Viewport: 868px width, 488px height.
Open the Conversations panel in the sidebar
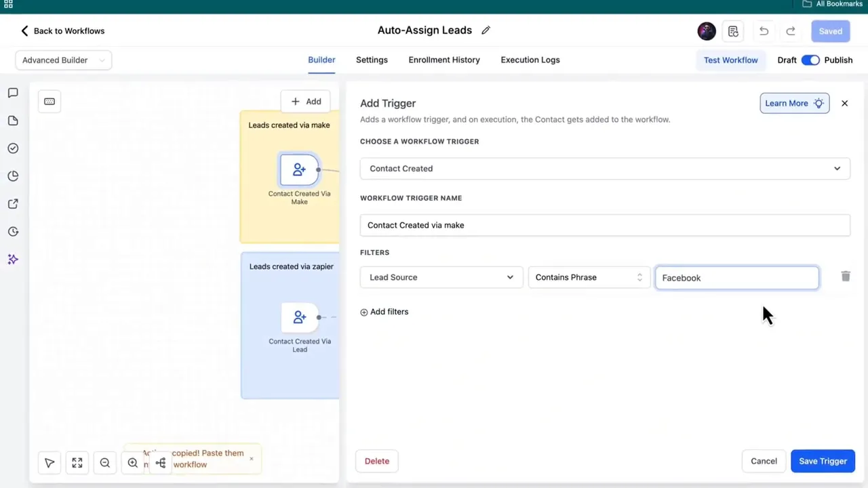[13, 93]
